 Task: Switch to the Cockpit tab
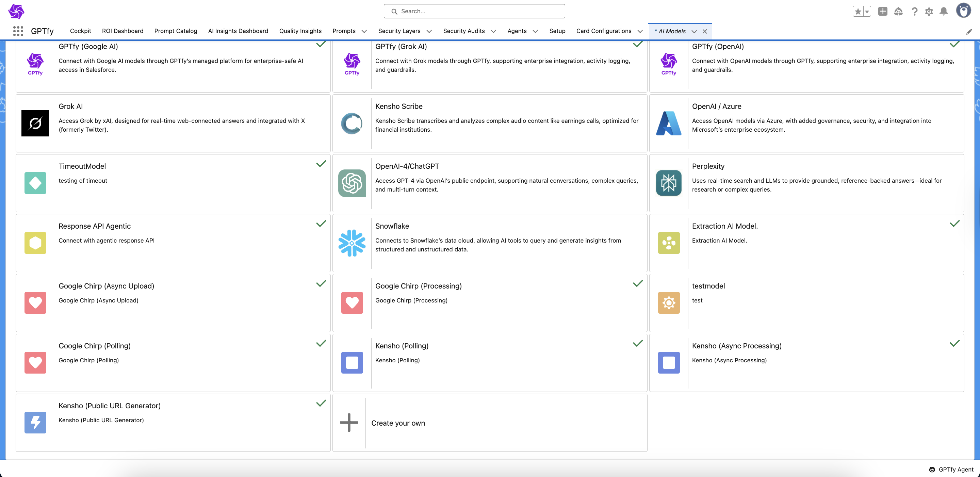pos(80,31)
